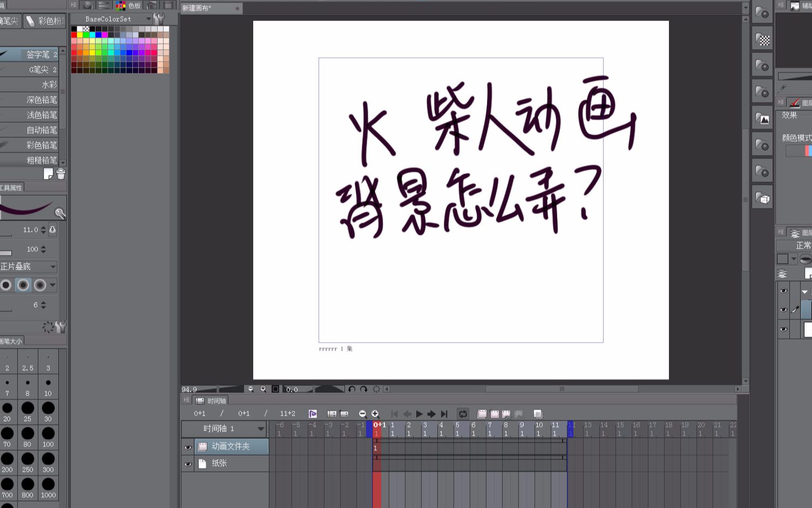The height and width of the screenshot is (508, 812).
Task: Open the 时间轴 1 selector dropdown
Action: click(x=261, y=428)
